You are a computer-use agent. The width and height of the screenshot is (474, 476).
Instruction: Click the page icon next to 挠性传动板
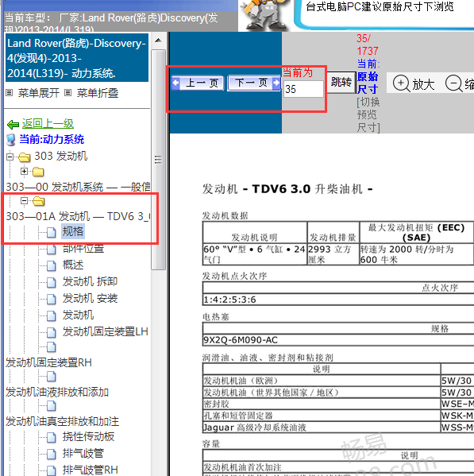[x=52, y=437]
